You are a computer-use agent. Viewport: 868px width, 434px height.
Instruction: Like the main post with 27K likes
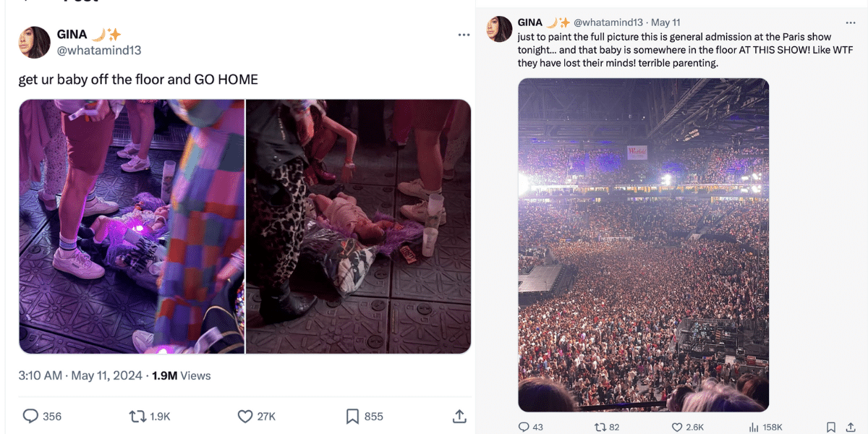pyautogui.click(x=246, y=417)
